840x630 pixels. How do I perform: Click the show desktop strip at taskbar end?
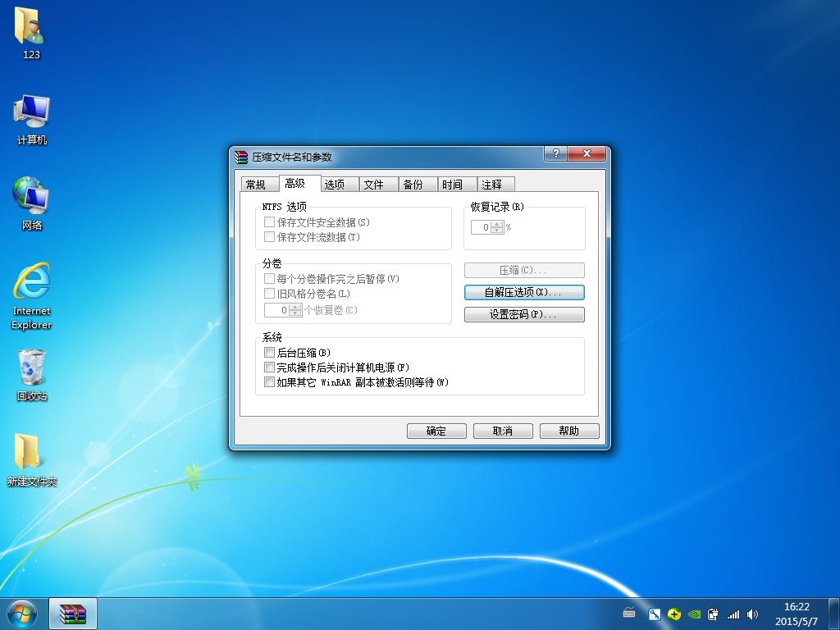[x=834, y=614]
